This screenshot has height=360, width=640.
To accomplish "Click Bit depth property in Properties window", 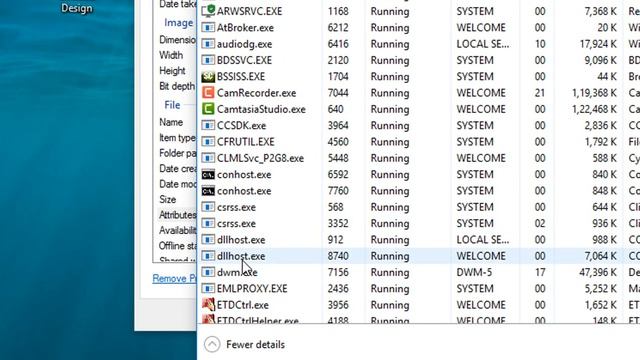I will [177, 87].
